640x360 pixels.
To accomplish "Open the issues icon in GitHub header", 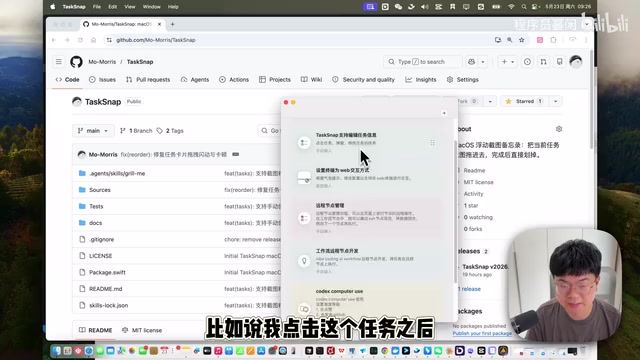I will coord(527,62).
